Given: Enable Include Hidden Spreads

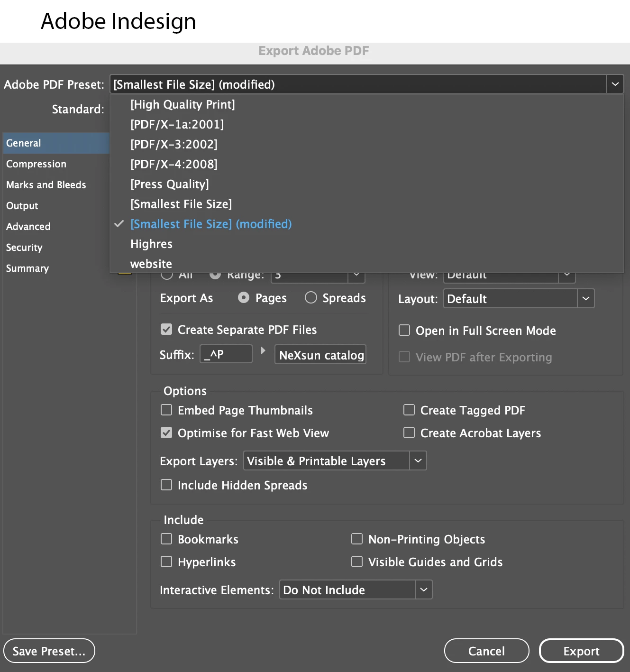Looking at the screenshot, I should pos(166,485).
